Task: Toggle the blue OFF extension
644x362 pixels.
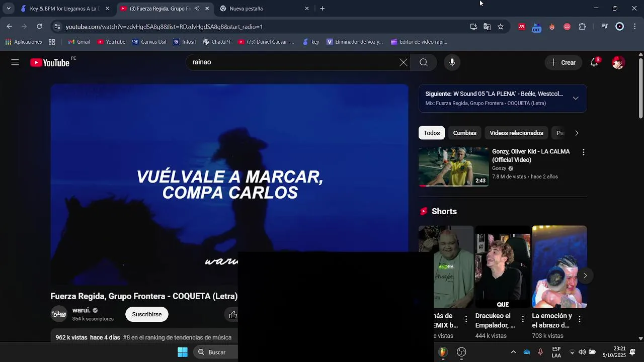Action: [x=536, y=27]
